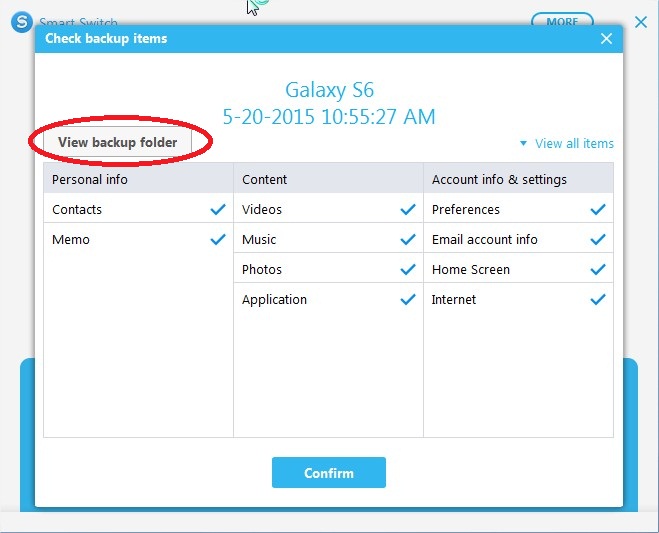This screenshot has height=533, width=659.
Task: Close the Check backup items dialog
Action: (606, 39)
